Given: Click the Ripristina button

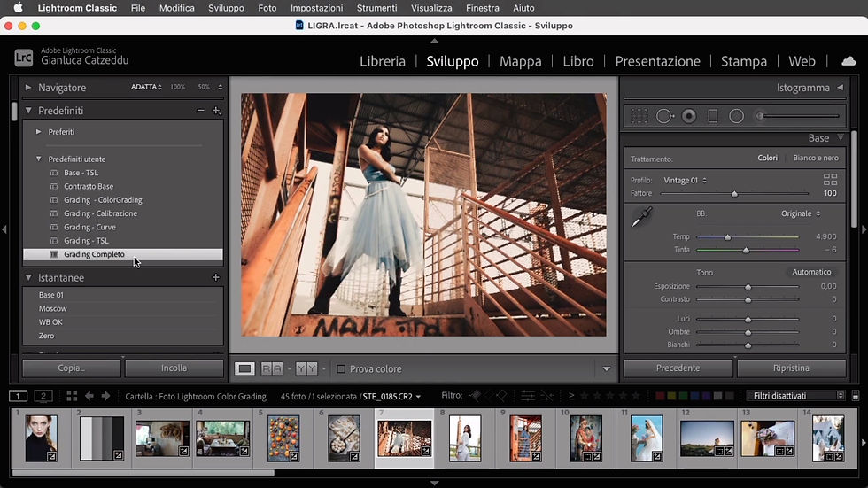Looking at the screenshot, I should [791, 368].
